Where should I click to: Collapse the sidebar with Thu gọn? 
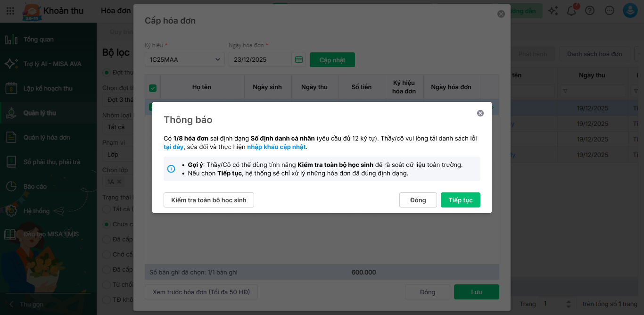(x=28, y=304)
